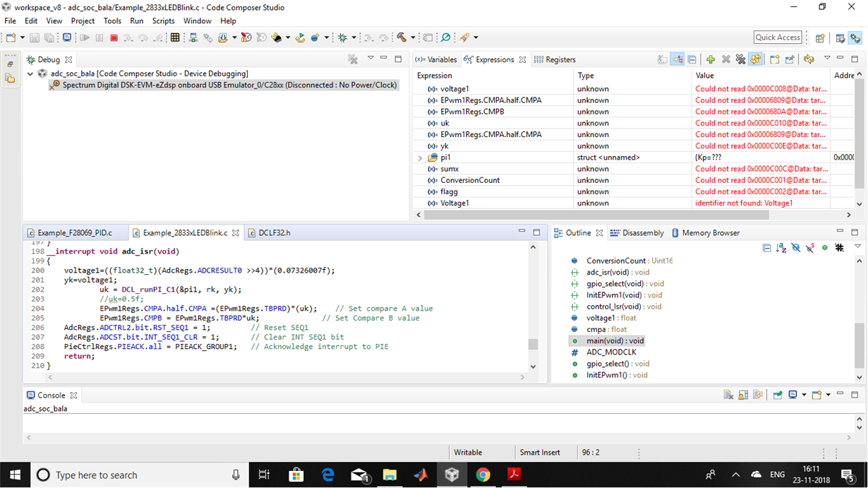Click Hide Fields icon in Outline toolbar
Image resolution: width=868 pixels, height=488 pixels.
[796, 248]
